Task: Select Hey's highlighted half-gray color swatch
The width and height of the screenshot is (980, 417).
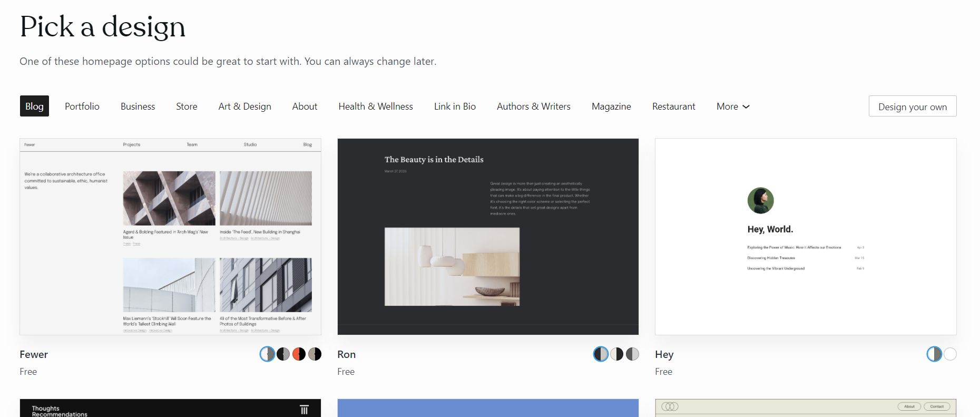Action: click(x=934, y=354)
